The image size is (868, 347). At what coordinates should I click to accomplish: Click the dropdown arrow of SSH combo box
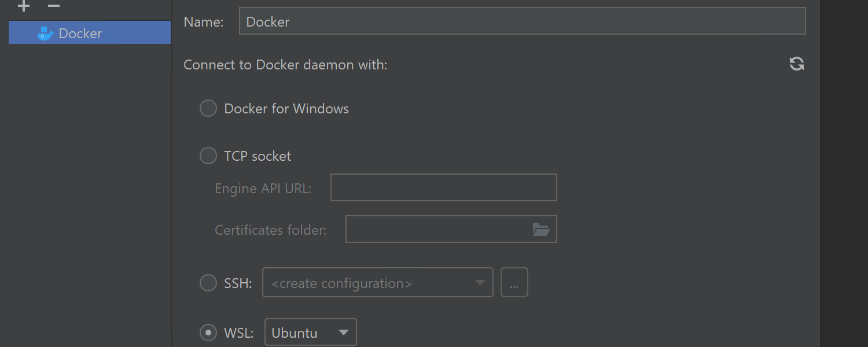(480, 283)
